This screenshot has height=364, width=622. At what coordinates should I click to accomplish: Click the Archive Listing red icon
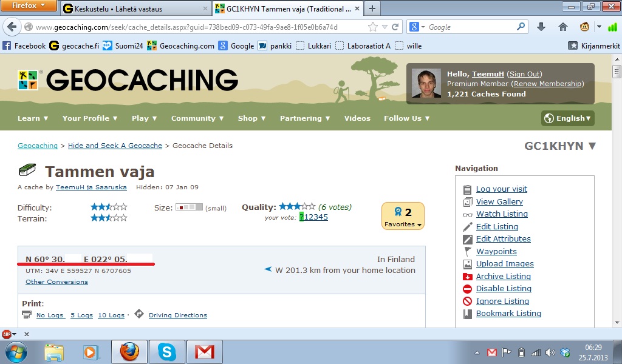coord(467,277)
